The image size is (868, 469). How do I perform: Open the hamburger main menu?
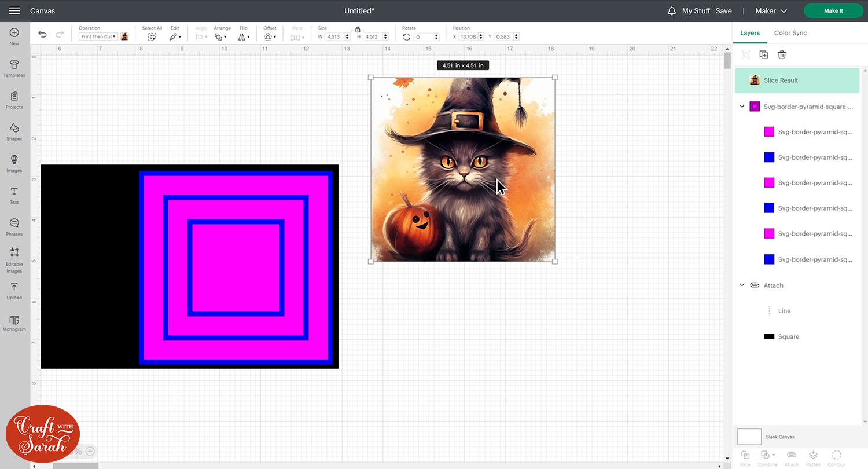(14, 11)
